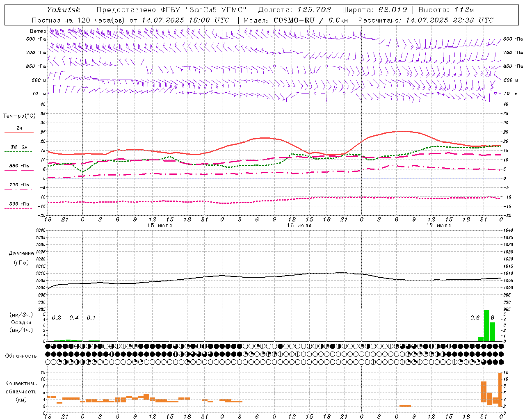
Task: Click the 850 гПа temperature legend entry
Action: pos(19,166)
